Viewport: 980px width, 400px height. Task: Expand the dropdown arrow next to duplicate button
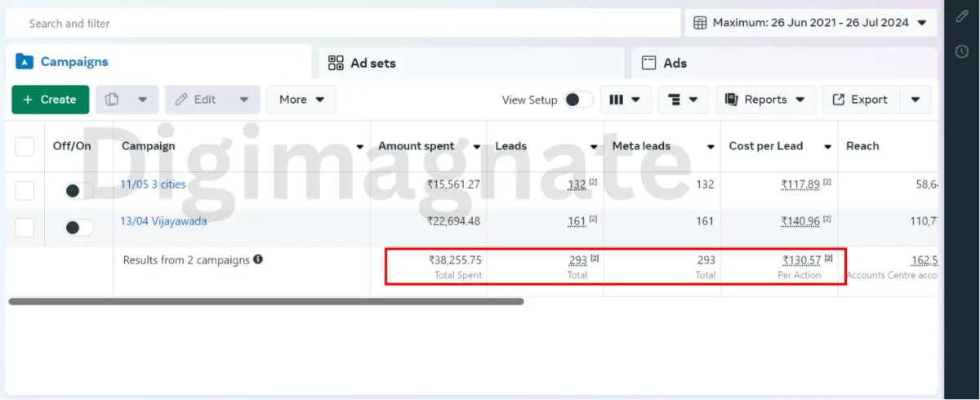click(x=142, y=100)
